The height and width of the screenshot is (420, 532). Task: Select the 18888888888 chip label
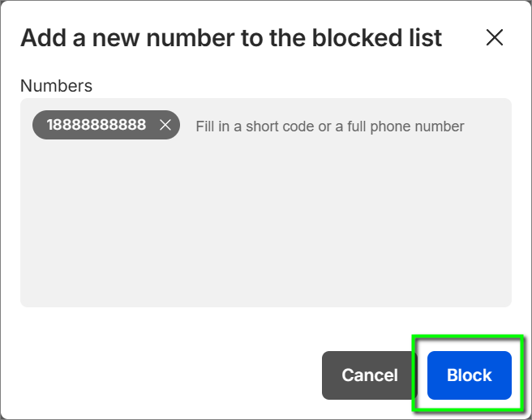[97, 125]
